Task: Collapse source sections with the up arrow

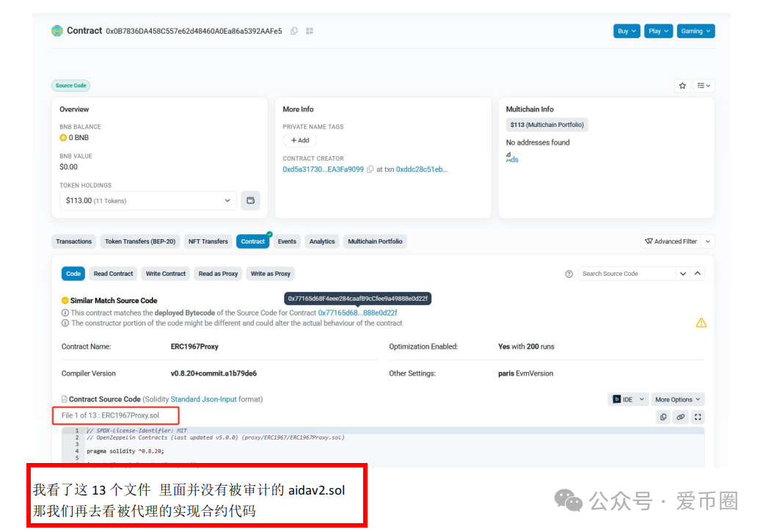Action: pyautogui.click(x=697, y=274)
